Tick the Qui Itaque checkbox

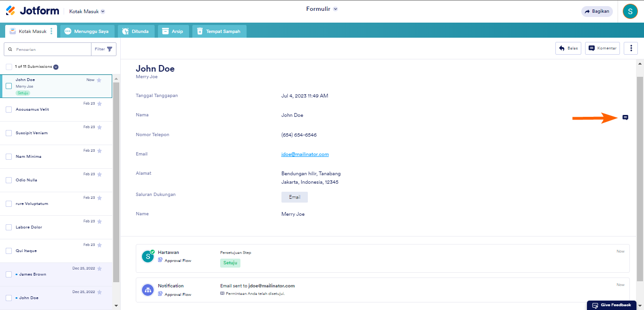(8, 251)
